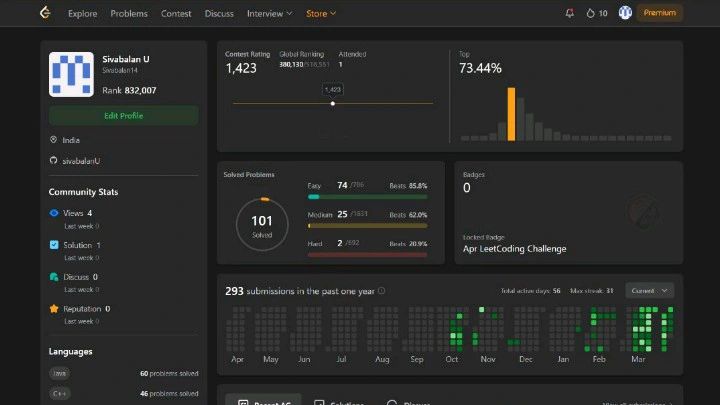The height and width of the screenshot is (405, 720).
Task: Click the Top 73.44% value
Action: coord(480,68)
